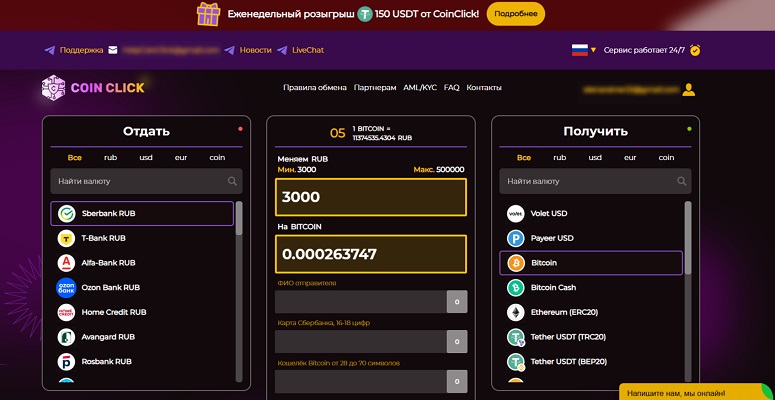Click the counter button beside Карта Сбербанка field
The image size is (775, 400).
click(457, 342)
